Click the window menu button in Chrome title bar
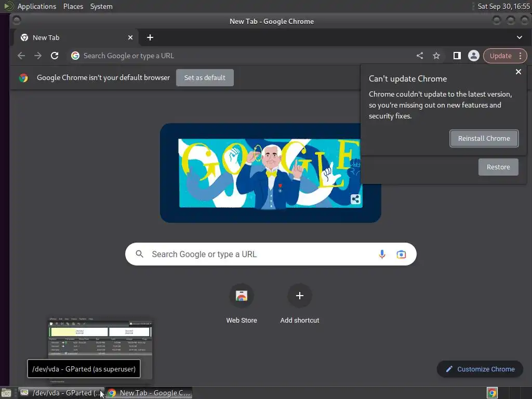This screenshot has width=532, height=399. point(16,21)
